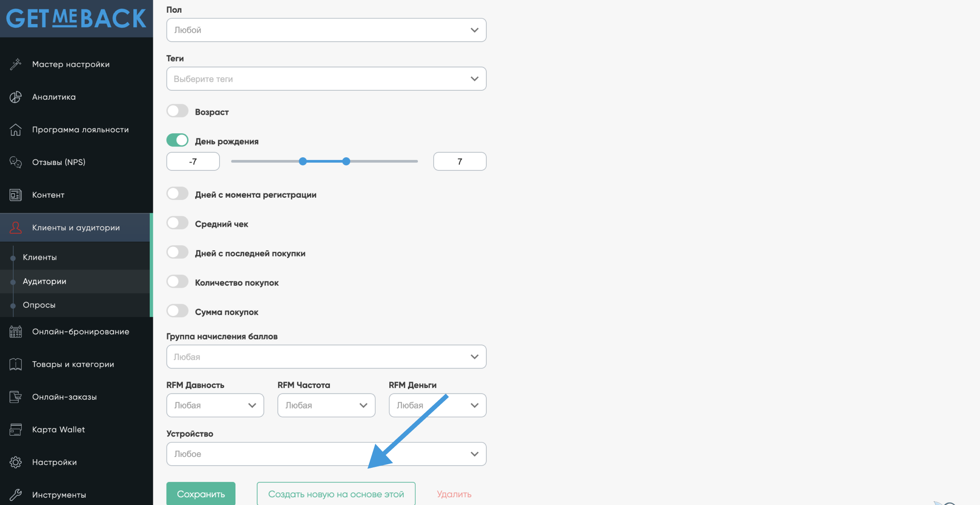This screenshot has height=505, width=980.
Task: Click the Сохранить button
Action: click(x=201, y=494)
